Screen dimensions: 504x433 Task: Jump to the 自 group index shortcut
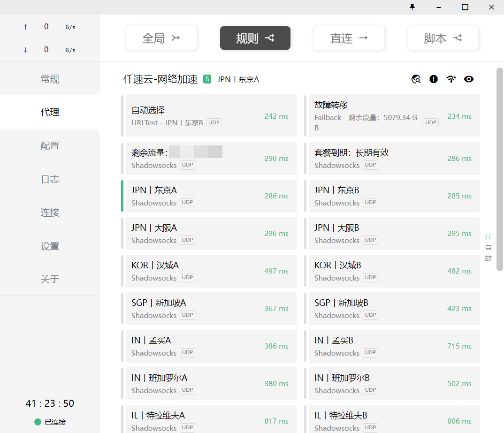click(488, 248)
